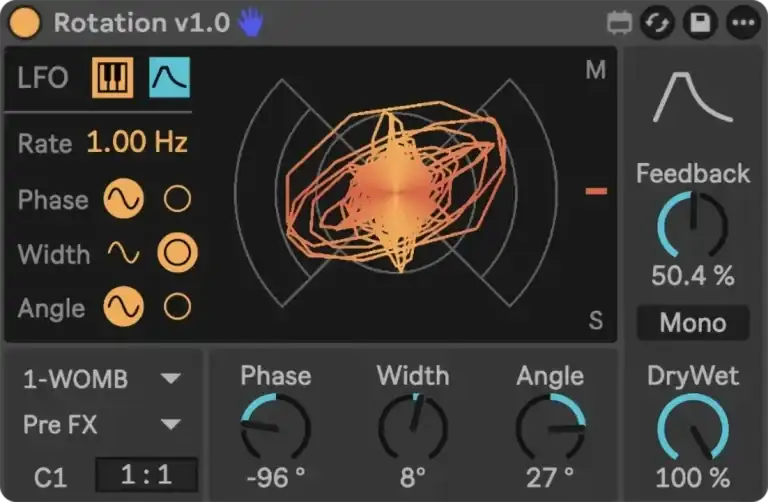Click the 8° Width value
Screen dimensions: 768x502
click(413, 478)
